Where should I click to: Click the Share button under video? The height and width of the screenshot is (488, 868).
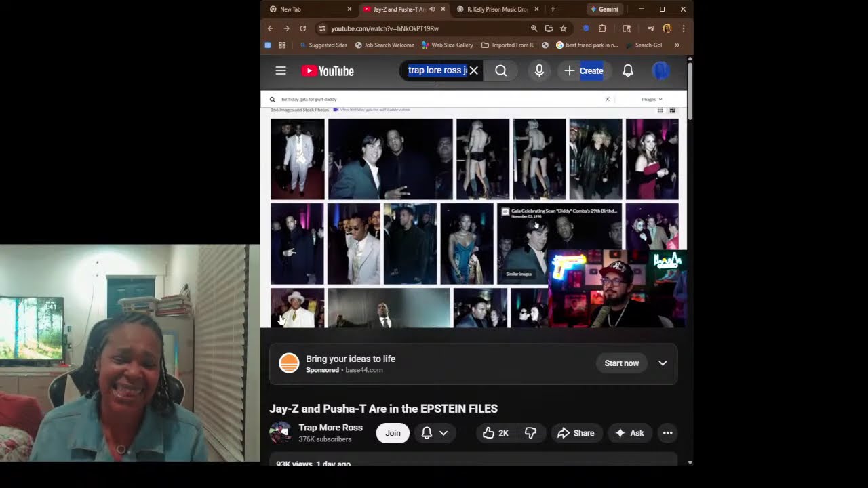tap(576, 433)
